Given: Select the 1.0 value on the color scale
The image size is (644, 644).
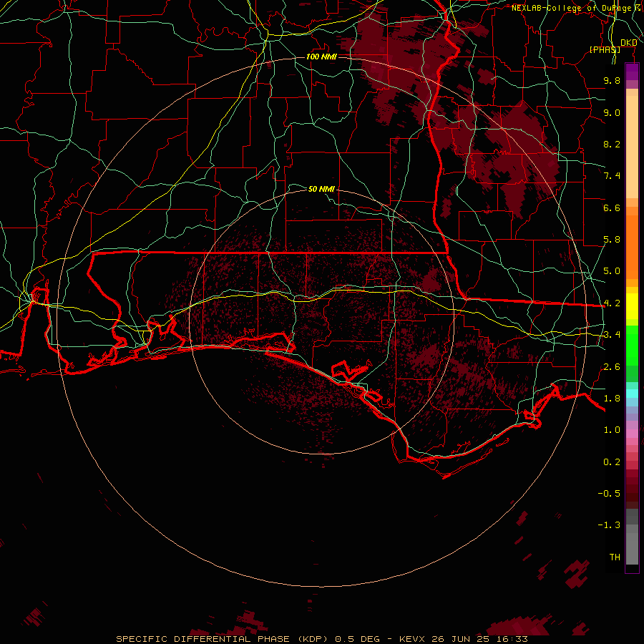Looking at the screenshot, I should (x=612, y=430).
